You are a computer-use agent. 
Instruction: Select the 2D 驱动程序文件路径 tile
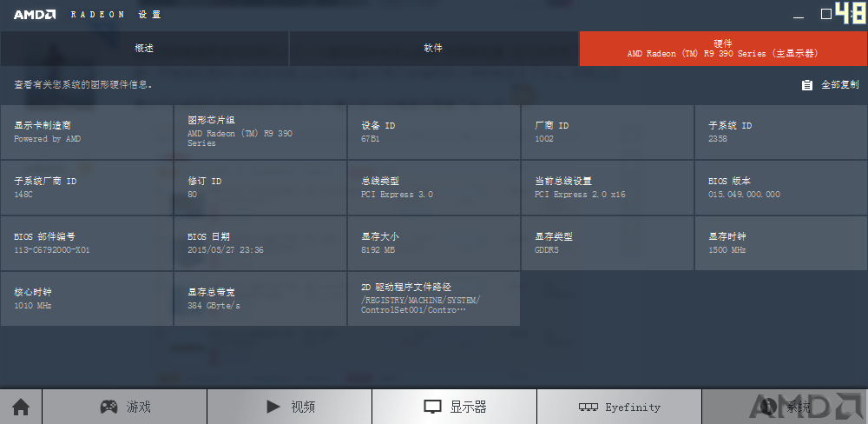pos(434,299)
